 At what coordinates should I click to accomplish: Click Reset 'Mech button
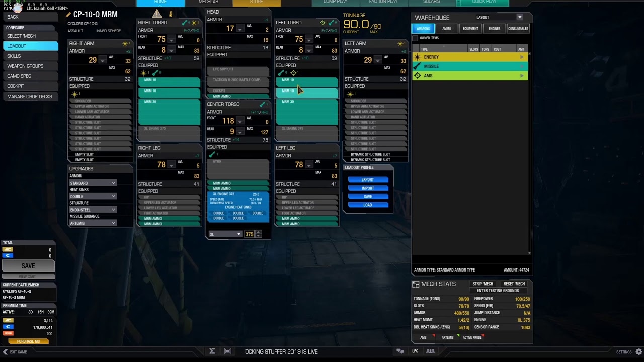[514, 284]
